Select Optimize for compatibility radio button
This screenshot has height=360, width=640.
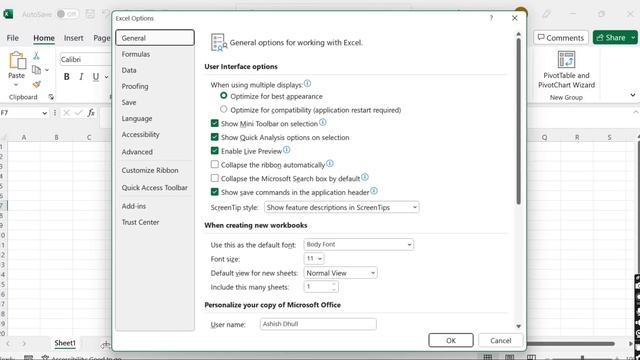point(223,109)
